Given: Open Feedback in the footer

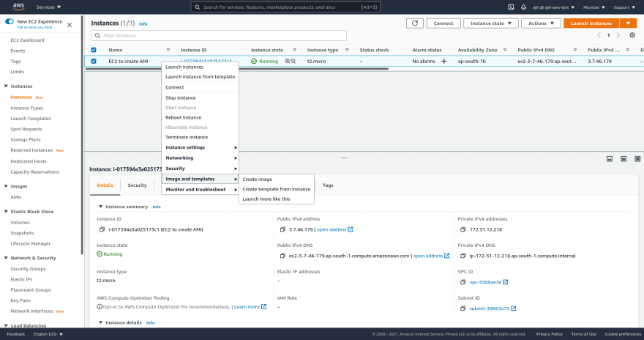Looking at the screenshot, I should (x=16, y=334).
